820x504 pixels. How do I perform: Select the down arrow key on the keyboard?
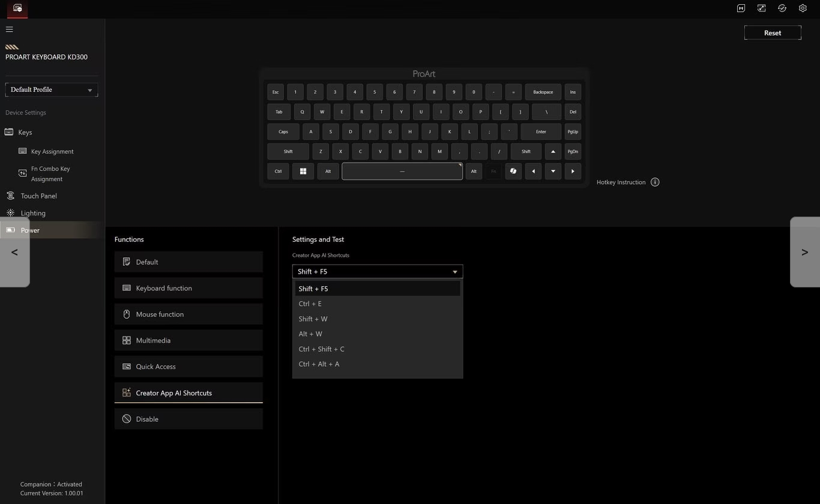click(x=553, y=172)
